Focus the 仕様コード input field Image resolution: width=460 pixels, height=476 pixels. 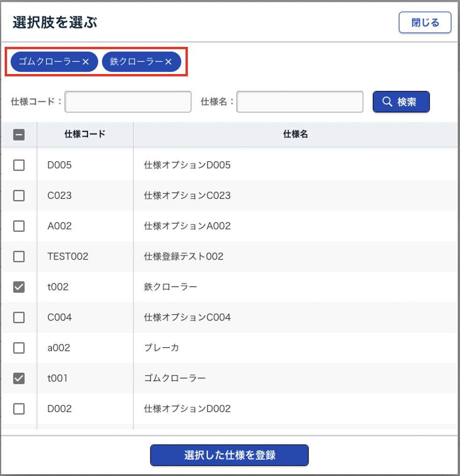tap(128, 102)
